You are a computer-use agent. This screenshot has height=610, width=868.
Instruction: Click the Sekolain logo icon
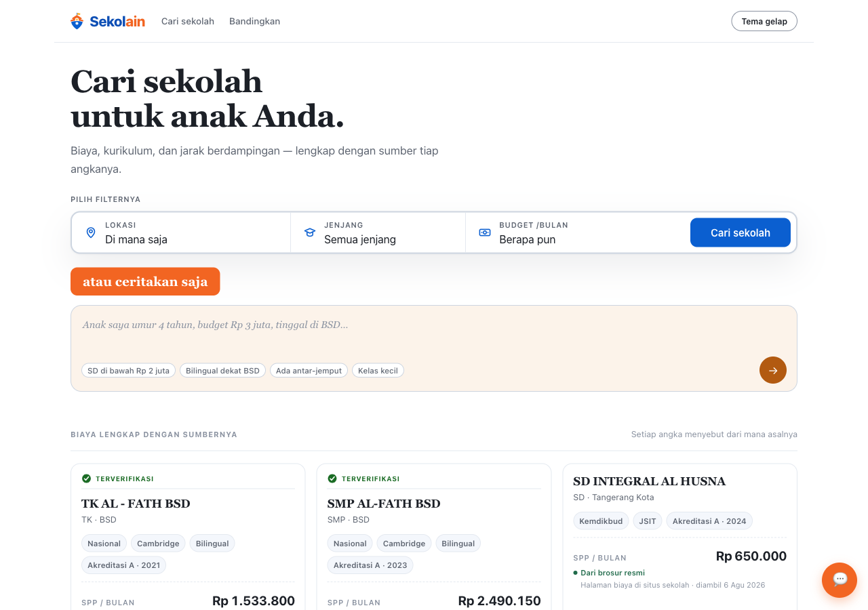click(x=77, y=21)
